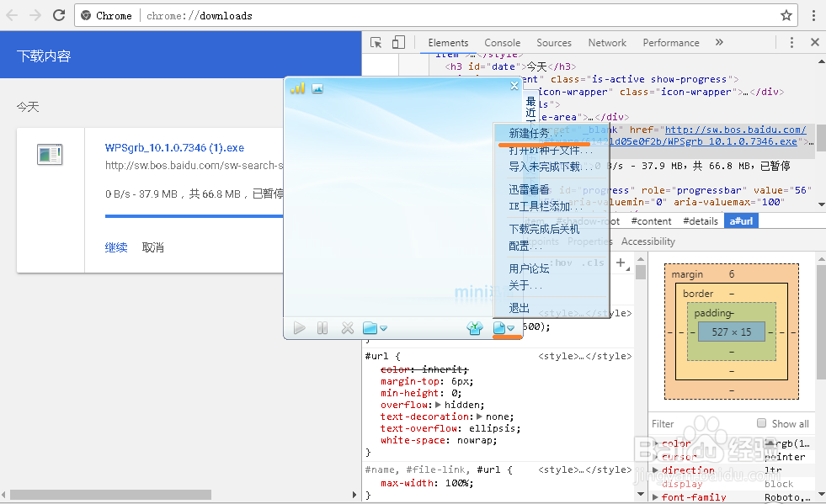Select 新建任务 from the context menu
Viewport: 826px width, 504px height.
tap(552, 133)
